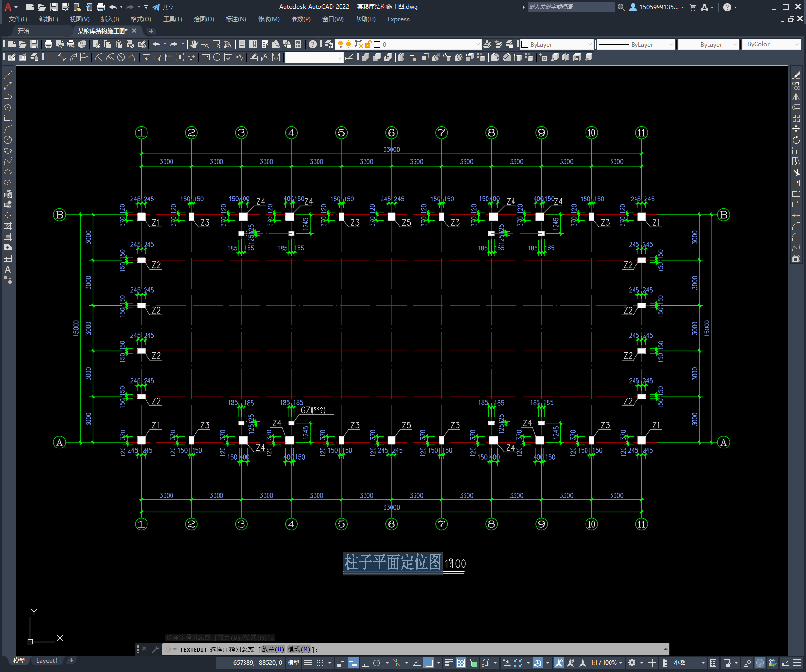This screenshot has height=672, width=806.
Task: Click the Help question mark in standard toolbar
Action: (x=313, y=44)
